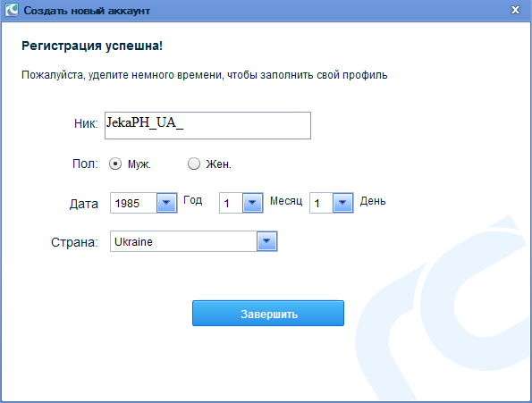Viewport: 532px width, 403px height.
Task: Click the Регистрация успешна heading
Action: (92, 46)
